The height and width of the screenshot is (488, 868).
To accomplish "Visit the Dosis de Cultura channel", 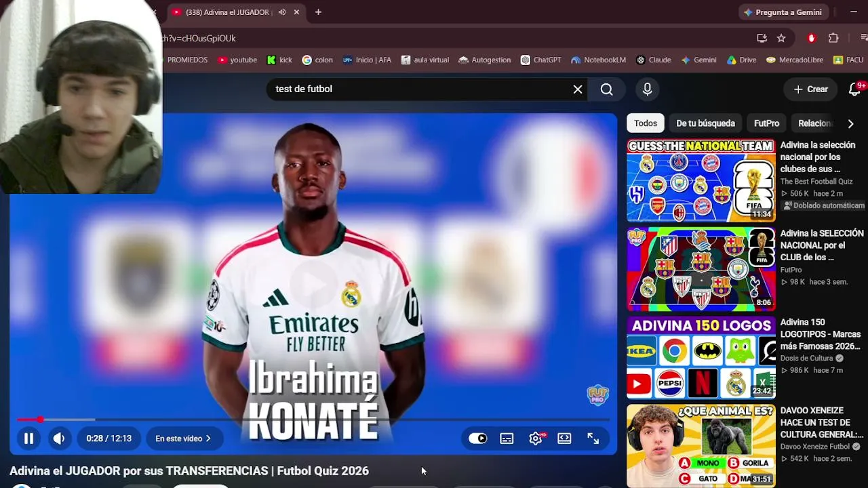I will (807, 359).
